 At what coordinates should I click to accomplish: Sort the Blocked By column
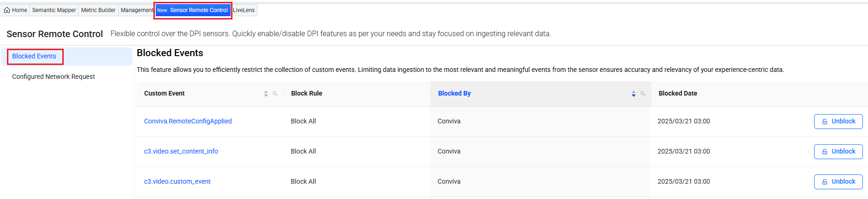coord(633,94)
